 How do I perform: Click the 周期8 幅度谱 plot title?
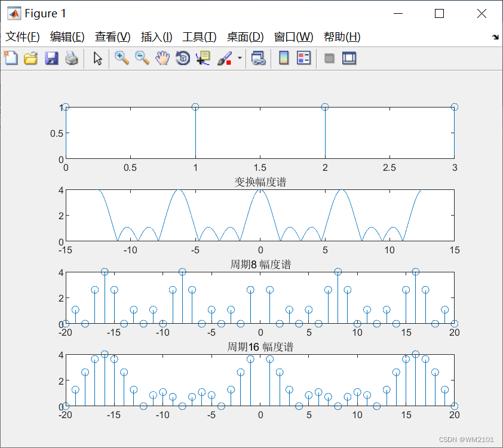point(260,265)
